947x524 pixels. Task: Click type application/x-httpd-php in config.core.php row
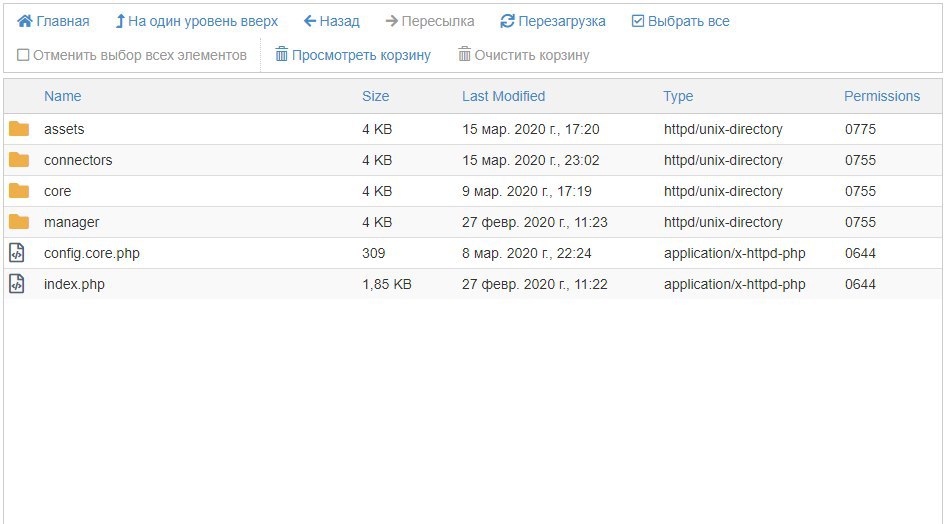pos(734,254)
